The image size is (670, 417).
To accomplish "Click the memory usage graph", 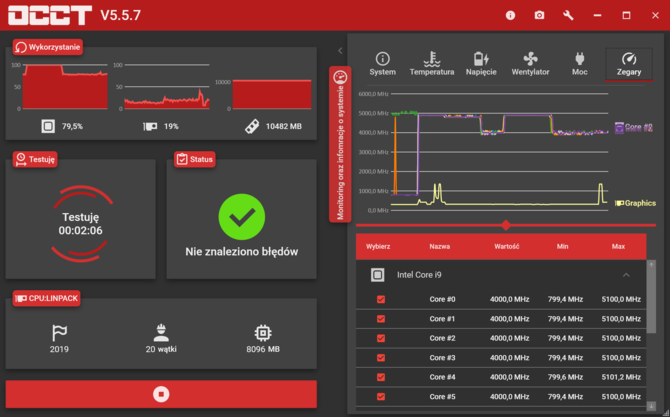I will [272, 94].
